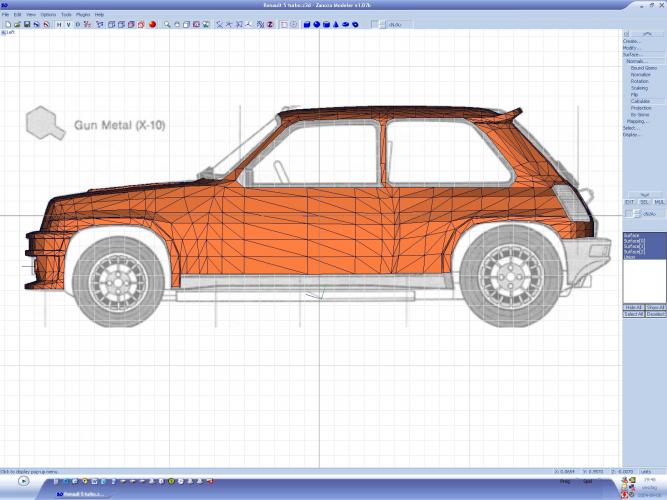Click the Select All button
This screenshot has width=667, height=500.
tap(633, 314)
